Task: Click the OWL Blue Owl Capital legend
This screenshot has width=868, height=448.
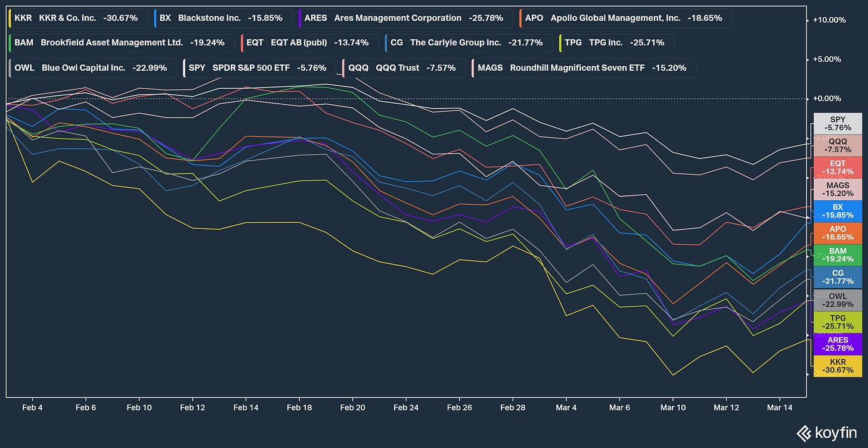Action: [91, 68]
